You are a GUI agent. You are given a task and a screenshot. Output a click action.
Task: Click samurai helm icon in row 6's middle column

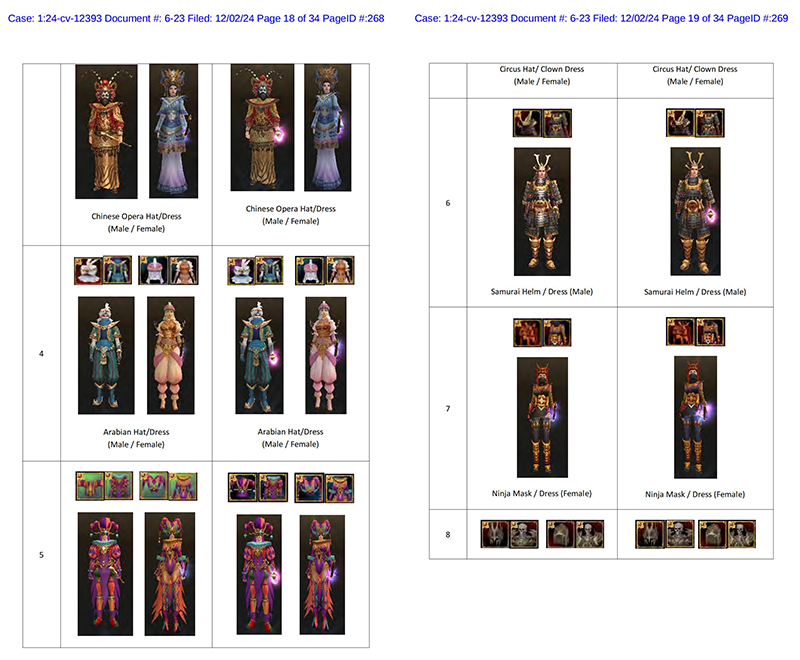point(527,123)
